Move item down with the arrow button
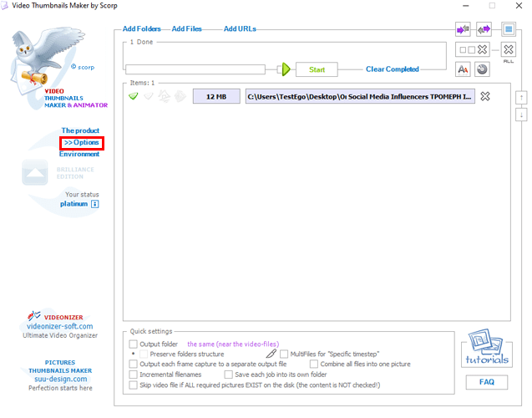 click(521, 114)
